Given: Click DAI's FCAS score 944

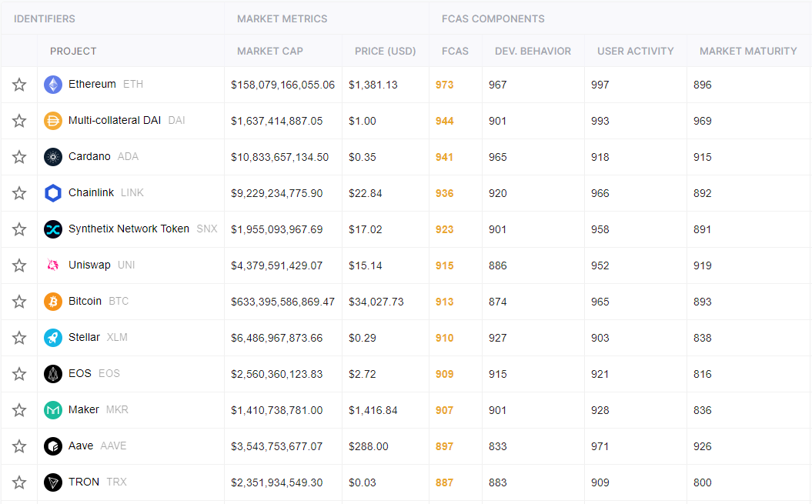Looking at the screenshot, I should (444, 122).
